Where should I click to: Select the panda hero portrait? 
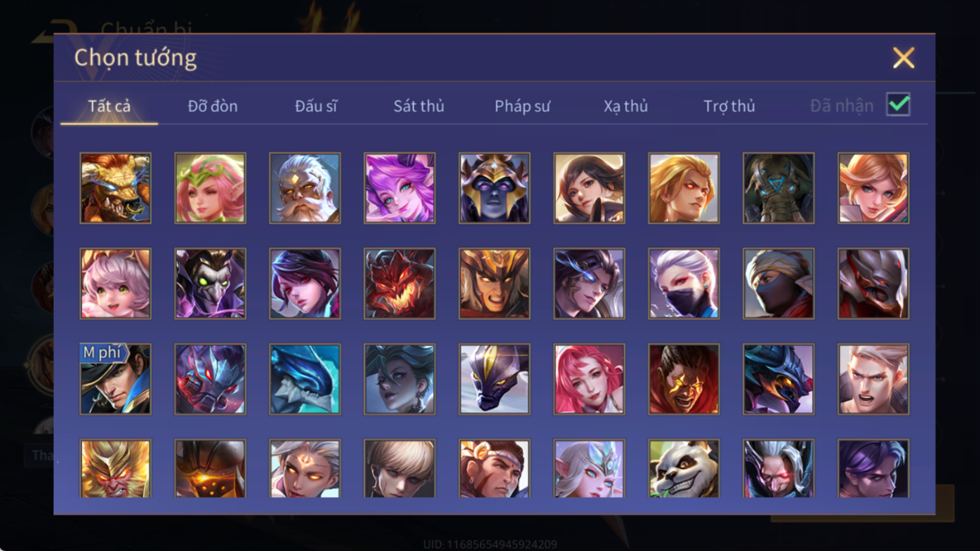(684, 468)
